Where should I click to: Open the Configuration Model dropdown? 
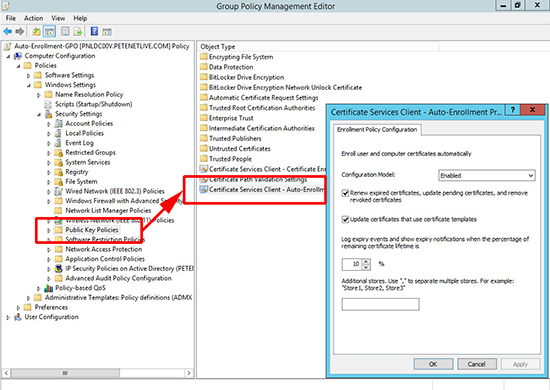click(x=487, y=175)
